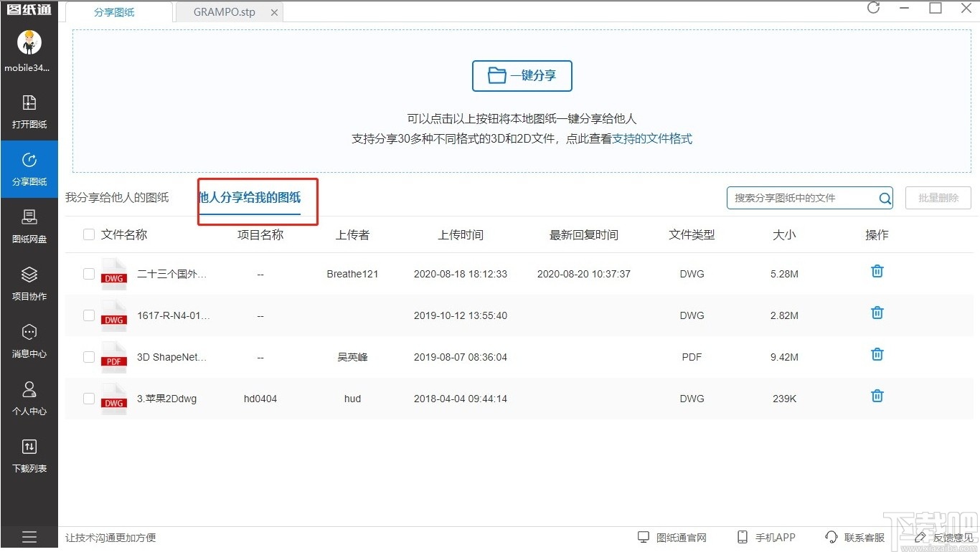980x552 pixels.
Task: Click the shared drawings search field
Action: (800, 199)
